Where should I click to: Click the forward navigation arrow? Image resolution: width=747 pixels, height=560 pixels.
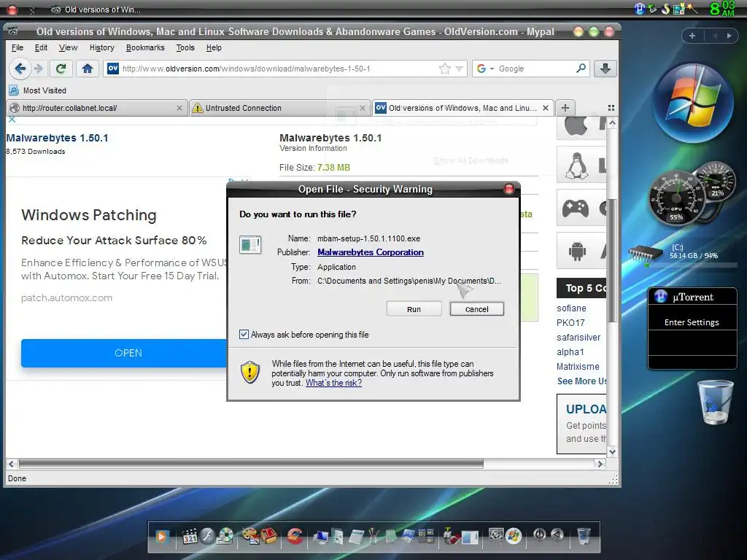39,69
